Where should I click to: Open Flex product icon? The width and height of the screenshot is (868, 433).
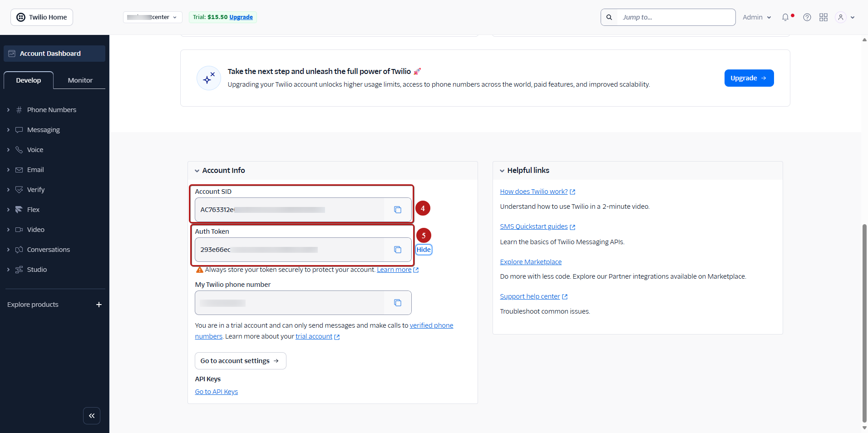tap(19, 210)
